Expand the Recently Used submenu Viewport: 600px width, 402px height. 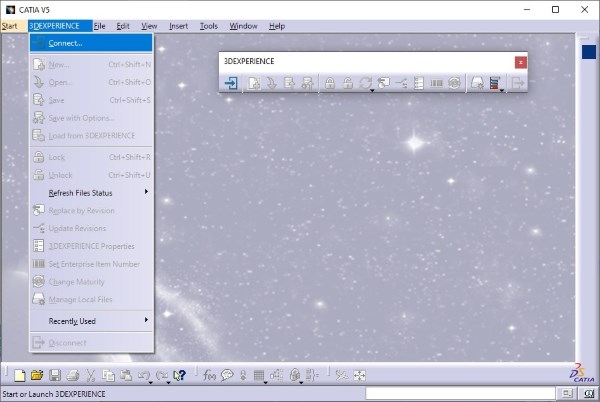[91, 321]
